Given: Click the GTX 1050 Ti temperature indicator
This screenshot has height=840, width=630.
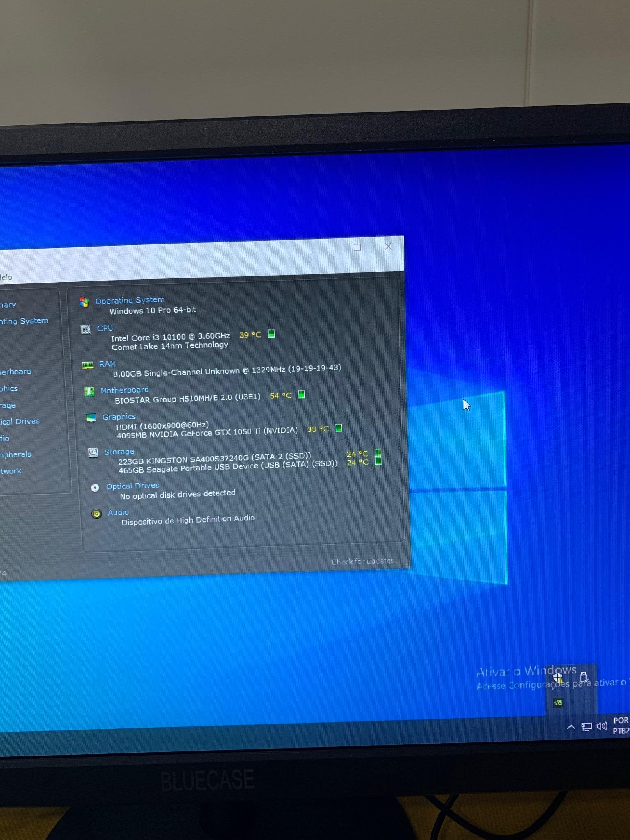Looking at the screenshot, I should [x=339, y=428].
